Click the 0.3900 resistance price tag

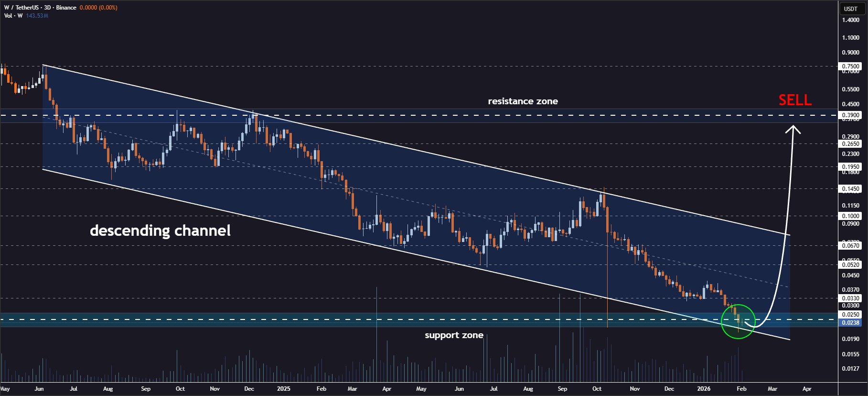click(x=850, y=115)
